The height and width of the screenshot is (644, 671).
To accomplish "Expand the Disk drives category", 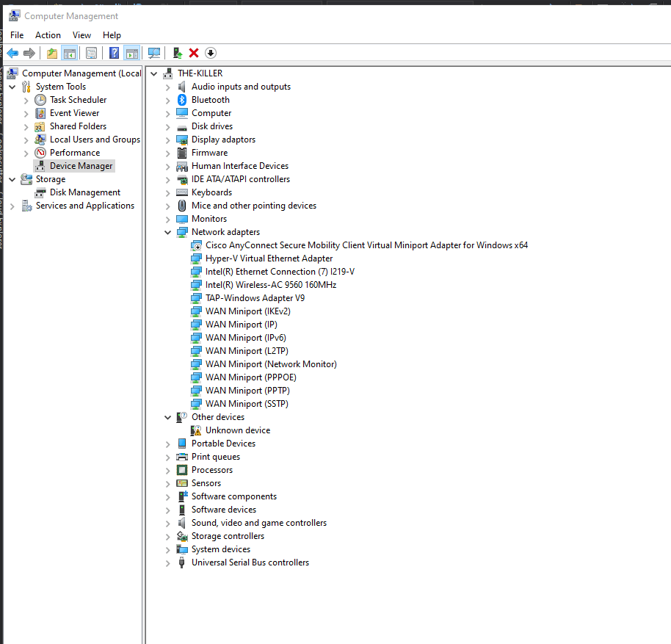I will (x=167, y=126).
